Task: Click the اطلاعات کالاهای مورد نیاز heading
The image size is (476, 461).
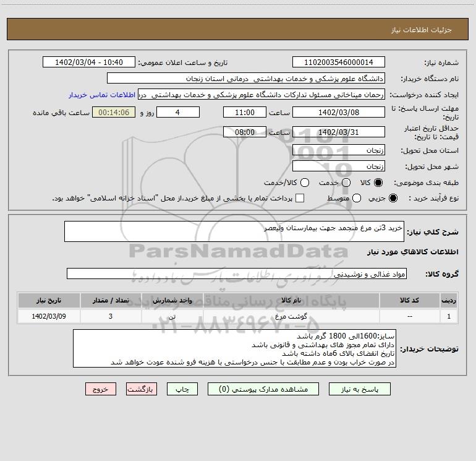Action: (x=413, y=252)
